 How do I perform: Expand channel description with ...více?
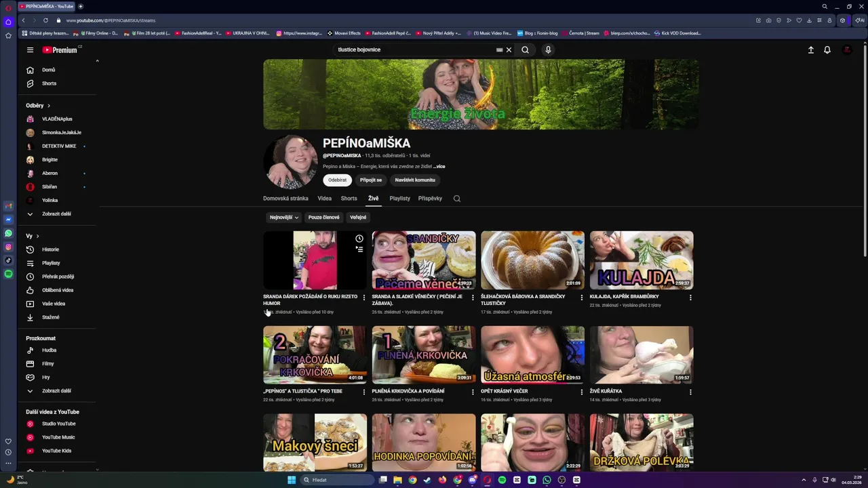coord(439,167)
